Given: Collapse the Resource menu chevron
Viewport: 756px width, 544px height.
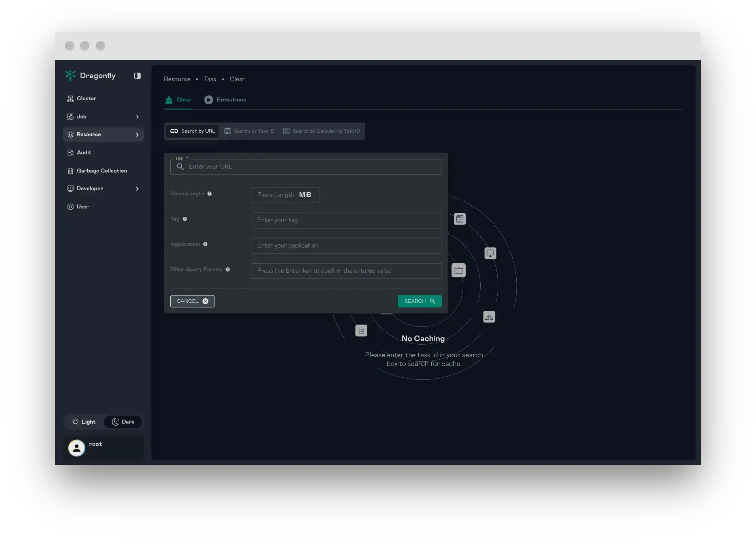Looking at the screenshot, I should 137,135.
